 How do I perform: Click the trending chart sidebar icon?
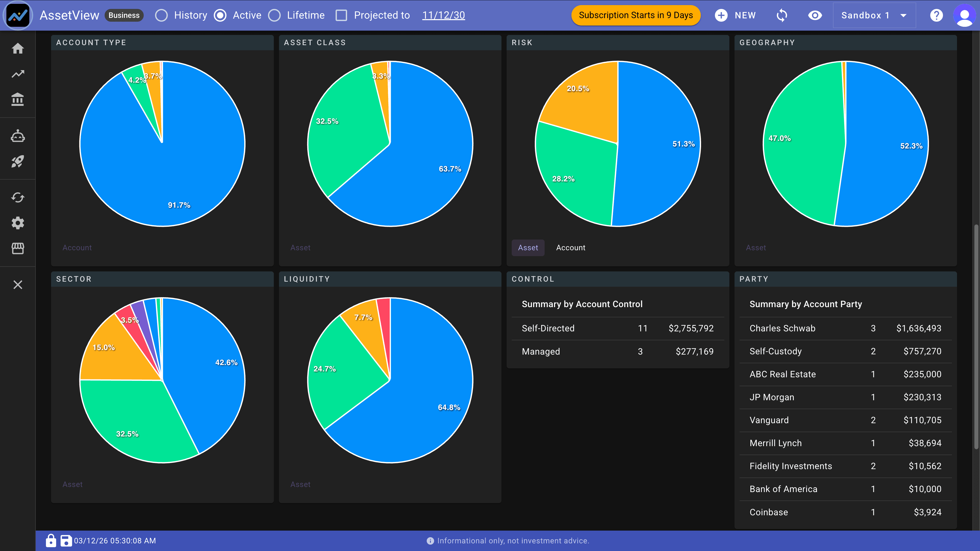click(x=18, y=74)
